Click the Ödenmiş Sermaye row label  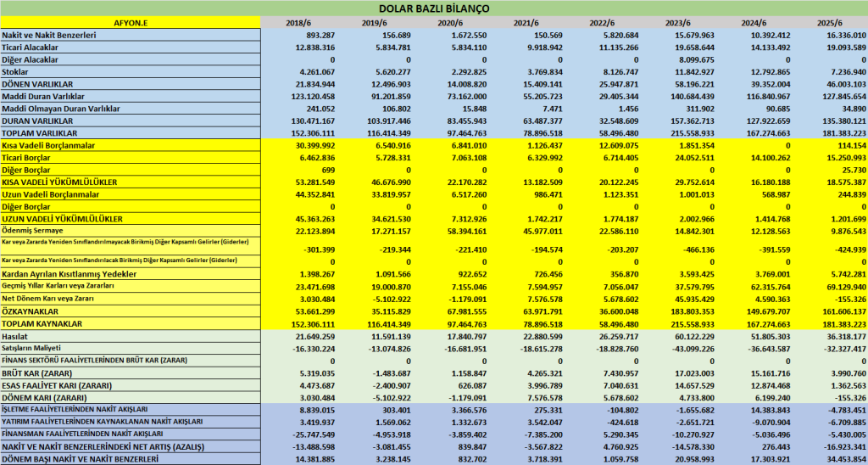point(32,230)
